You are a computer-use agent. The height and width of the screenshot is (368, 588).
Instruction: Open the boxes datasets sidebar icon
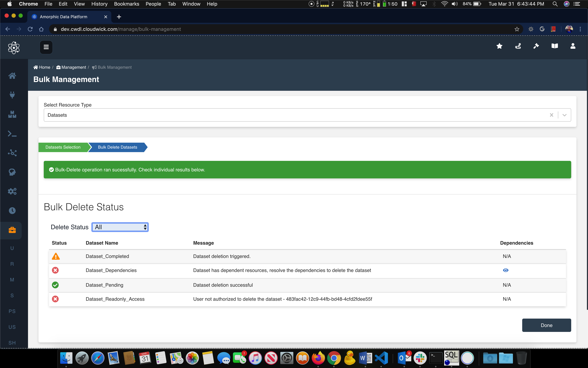(x=12, y=114)
